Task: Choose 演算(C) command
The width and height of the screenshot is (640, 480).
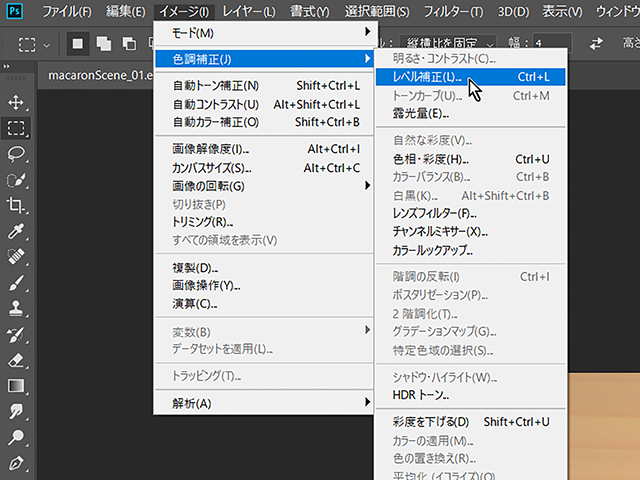Action: pyautogui.click(x=264, y=304)
